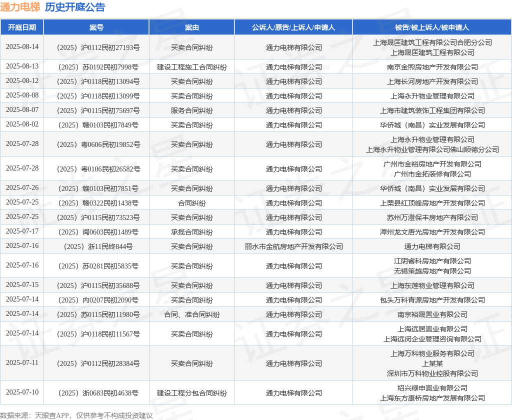
Task: Select the 被告/被上诉人/被申请人 column header
Action: click(x=432, y=27)
